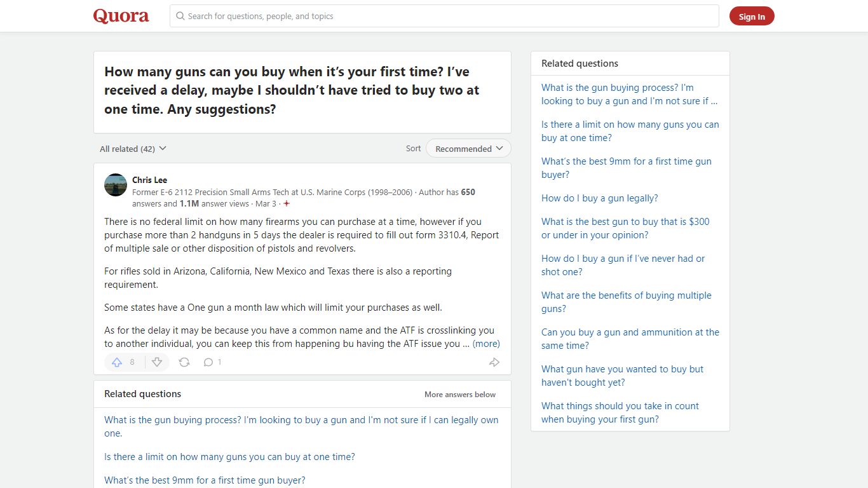Open 'best gun to buy that is $300' question
Screen dimensions: 868x488
625,228
